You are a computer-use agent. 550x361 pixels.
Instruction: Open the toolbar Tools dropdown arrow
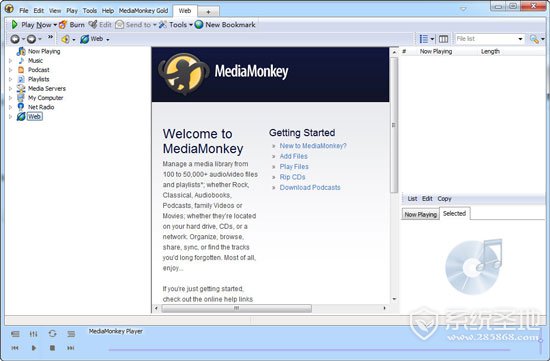(x=191, y=25)
